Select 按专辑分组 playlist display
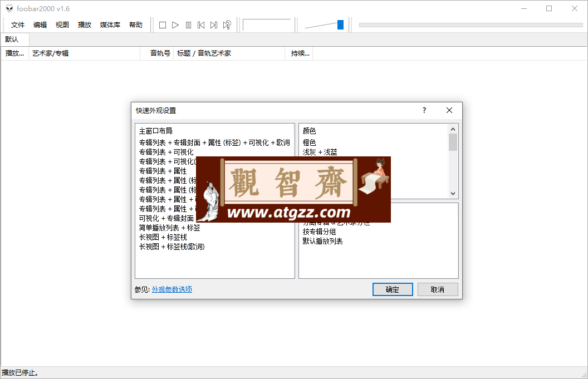588x379 pixels. (319, 232)
